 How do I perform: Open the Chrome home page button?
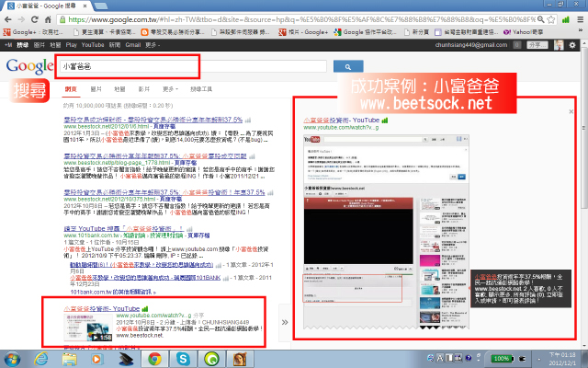(x=48, y=19)
